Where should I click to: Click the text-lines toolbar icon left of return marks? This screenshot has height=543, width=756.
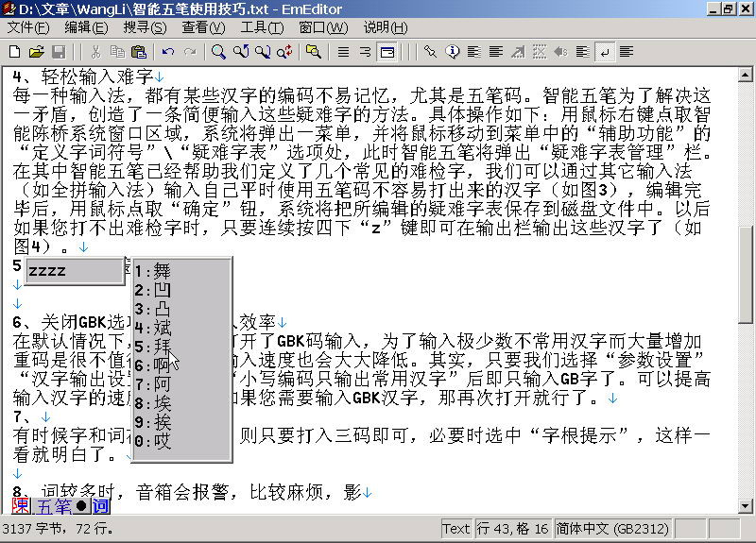(x=583, y=52)
